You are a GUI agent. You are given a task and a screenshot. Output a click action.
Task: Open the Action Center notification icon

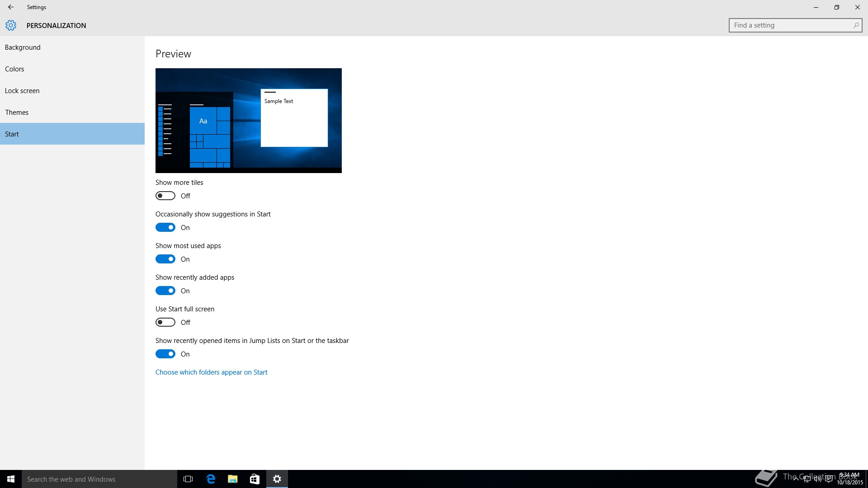(829, 479)
